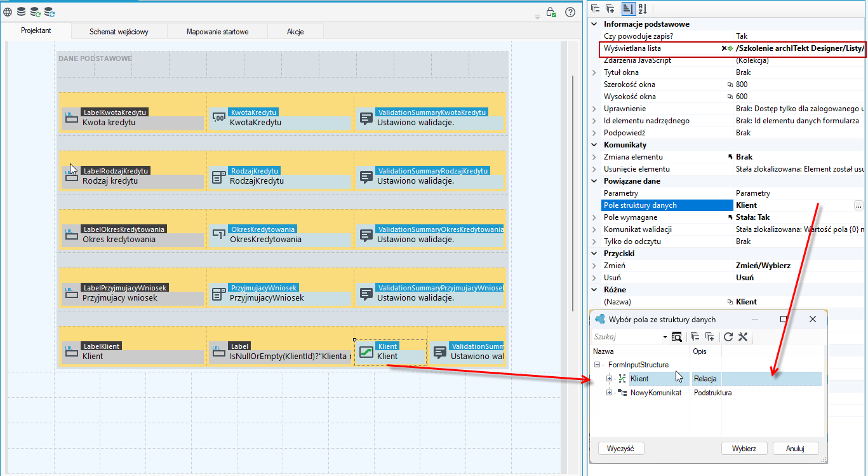The height and width of the screenshot is (476, 868).
Task: Switch properties to categorized view
Action: coord(627,9)
